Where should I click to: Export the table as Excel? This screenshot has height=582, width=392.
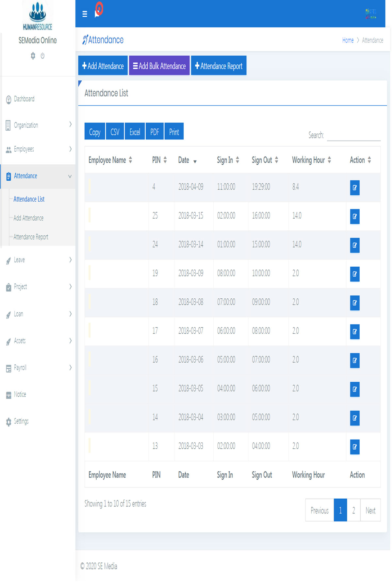(135, 131)
